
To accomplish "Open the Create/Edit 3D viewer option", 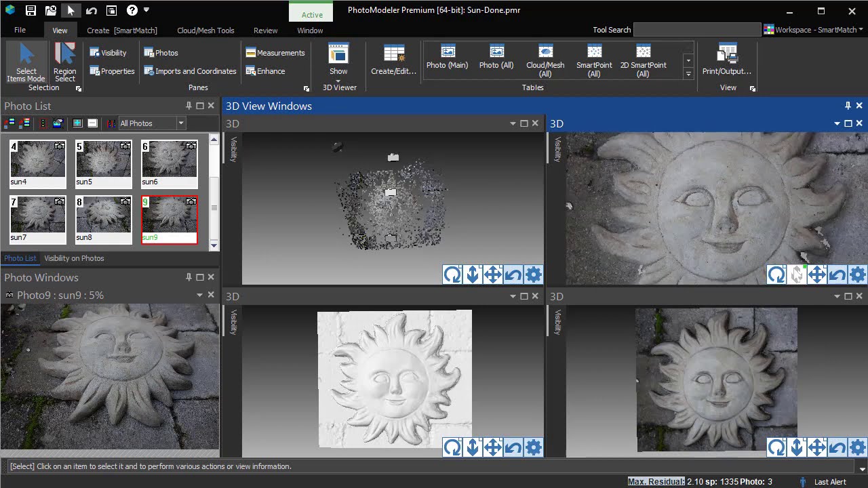I will [x=393, y=60].
